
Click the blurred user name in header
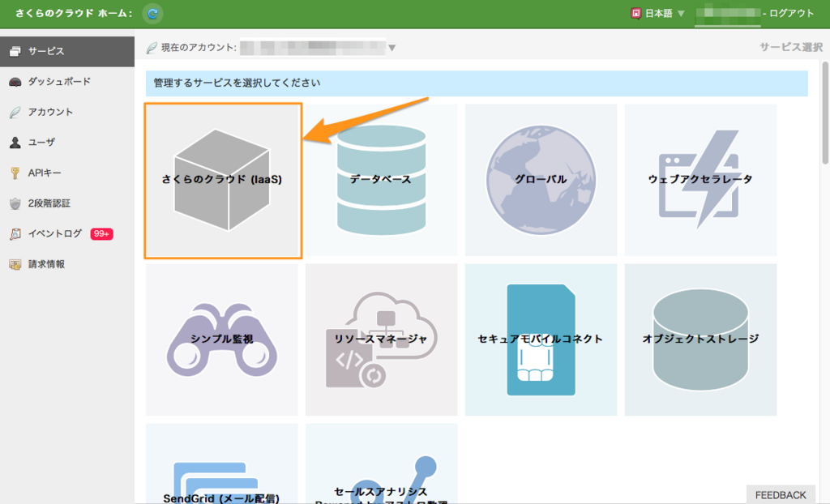pyautogui.click(x=727, y=13)
